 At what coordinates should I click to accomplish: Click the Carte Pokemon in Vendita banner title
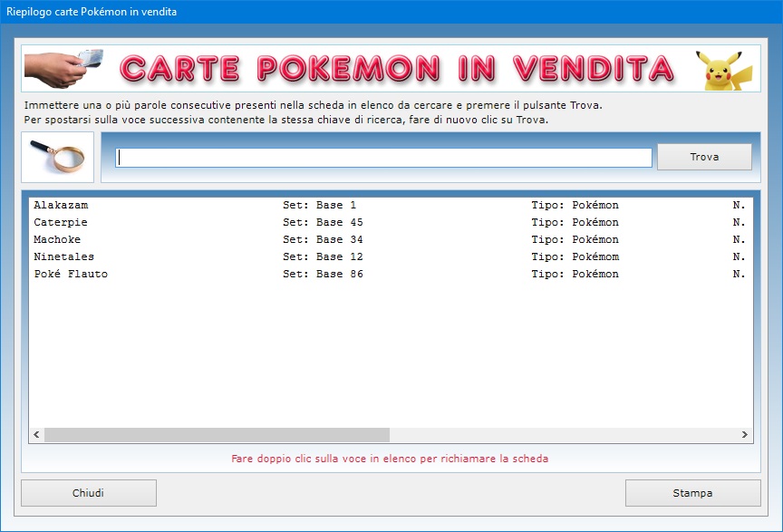[x=397, y=69]
